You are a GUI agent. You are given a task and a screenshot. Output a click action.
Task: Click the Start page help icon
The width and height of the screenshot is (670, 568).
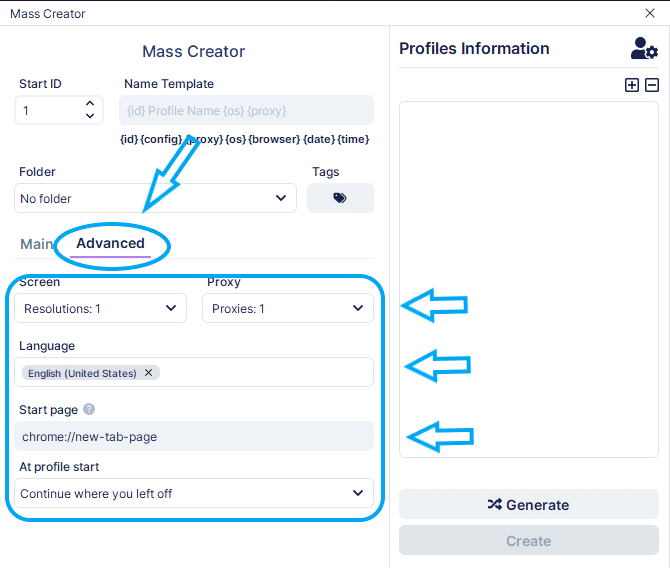click(89, 409)
